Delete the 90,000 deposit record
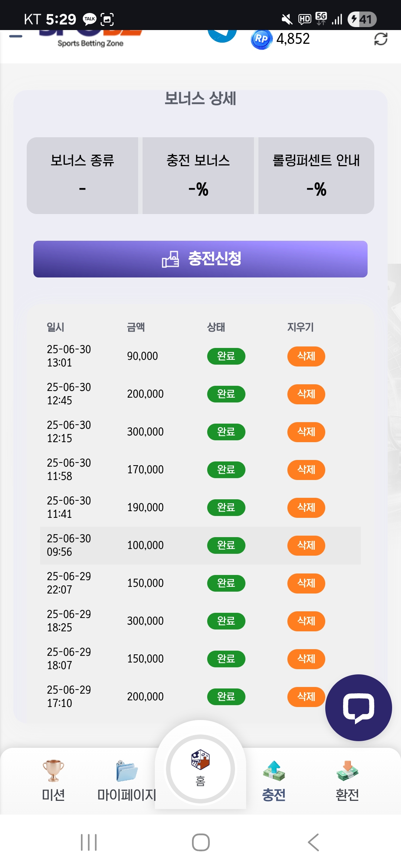This screenshot has width=401, height=868. click(x=306, y=356)
